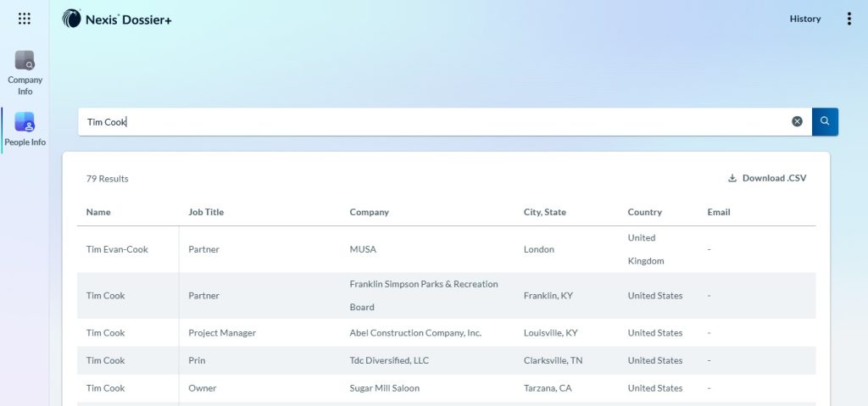Click the Clarksville, TN cell
The width and height of the screenshot is (868, 406).
[x=553, y=360]
